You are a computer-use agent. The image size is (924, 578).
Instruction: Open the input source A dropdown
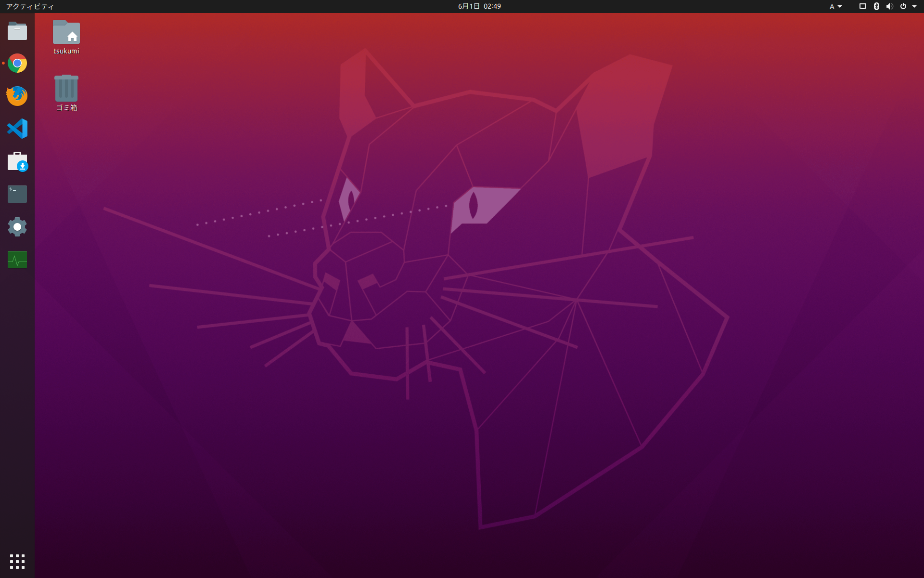pyautogui.click(x=835, y=6)
